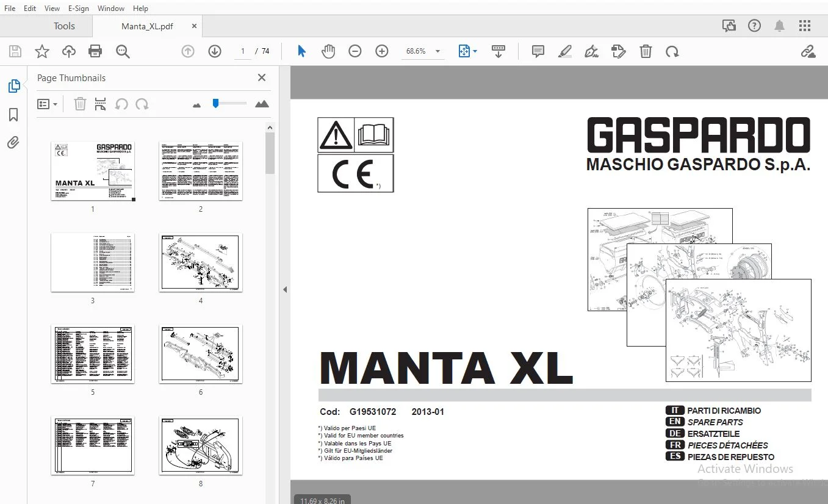
Task: Select the Highlight text tool
Action: (565, 52)
